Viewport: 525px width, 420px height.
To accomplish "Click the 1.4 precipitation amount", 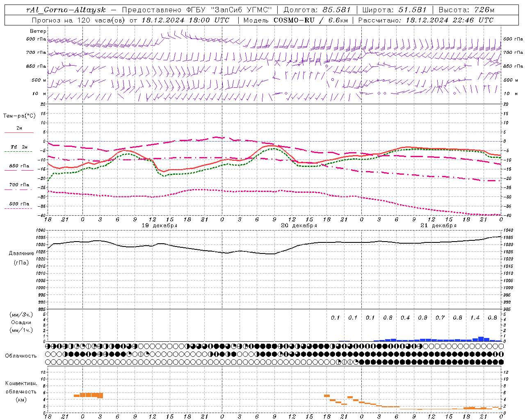I will [475, 318].
